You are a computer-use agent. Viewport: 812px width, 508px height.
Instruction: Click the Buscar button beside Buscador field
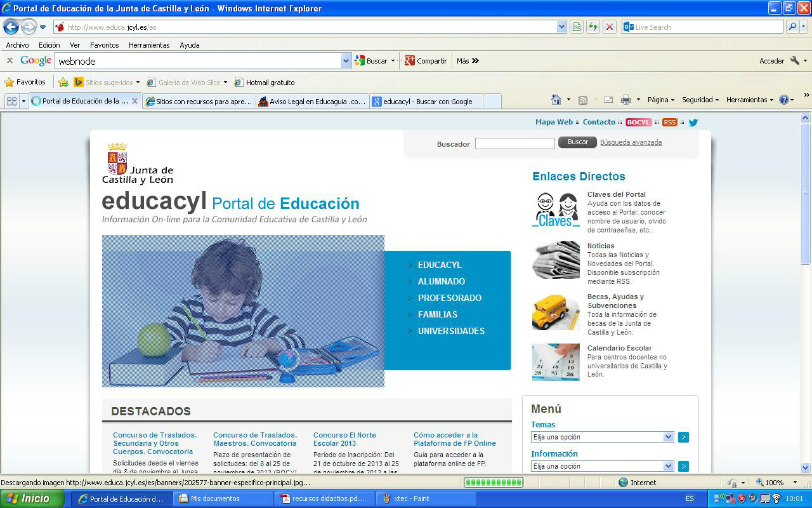pyautogui.click(x=577, y=142)
